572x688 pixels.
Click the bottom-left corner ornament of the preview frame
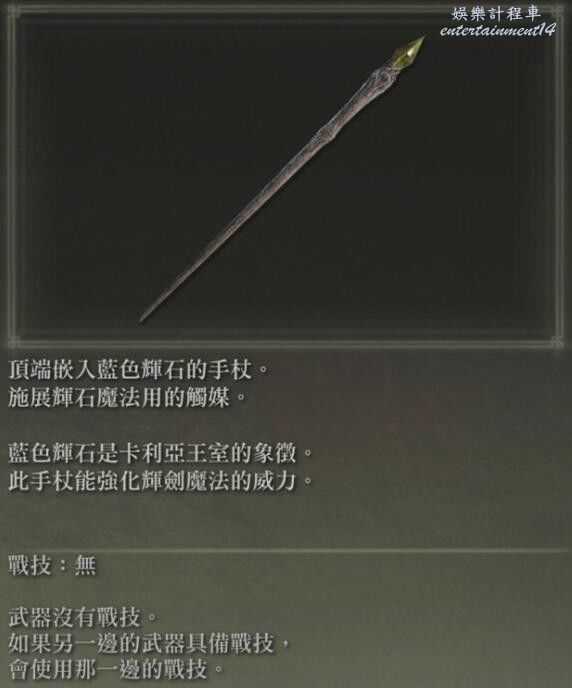(x=13, y=341)
